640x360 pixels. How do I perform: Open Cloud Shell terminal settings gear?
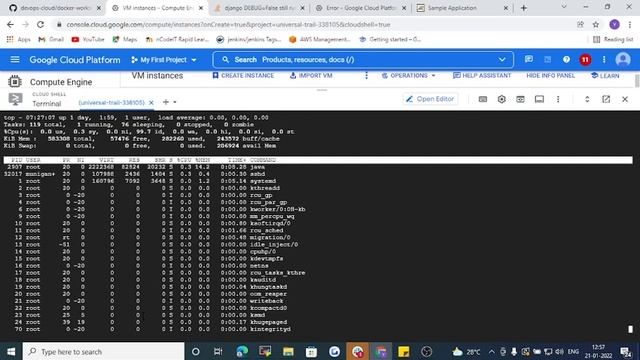tap(501, 99)
